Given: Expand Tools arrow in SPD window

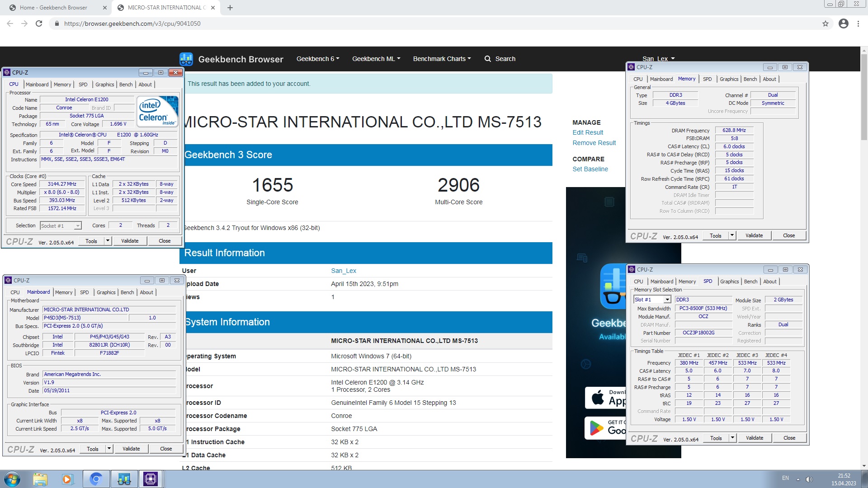Looking at the screenshot, I should [x=733, y=438].
